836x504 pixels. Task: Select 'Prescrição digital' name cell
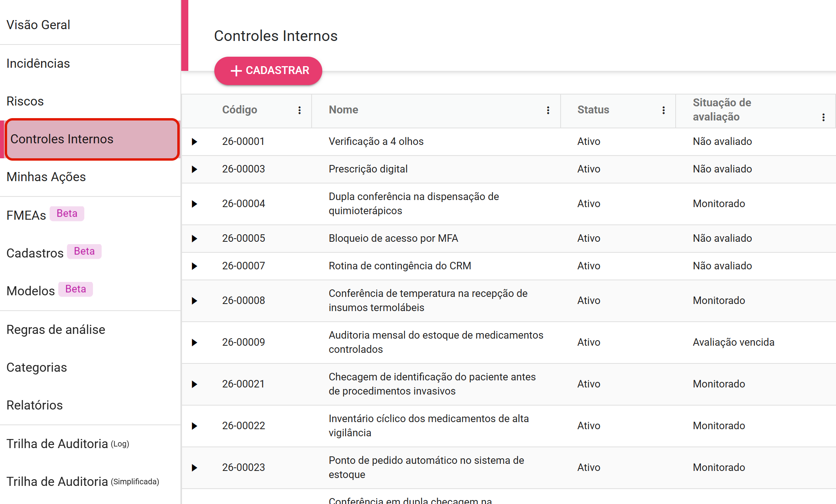click(368, 169)
